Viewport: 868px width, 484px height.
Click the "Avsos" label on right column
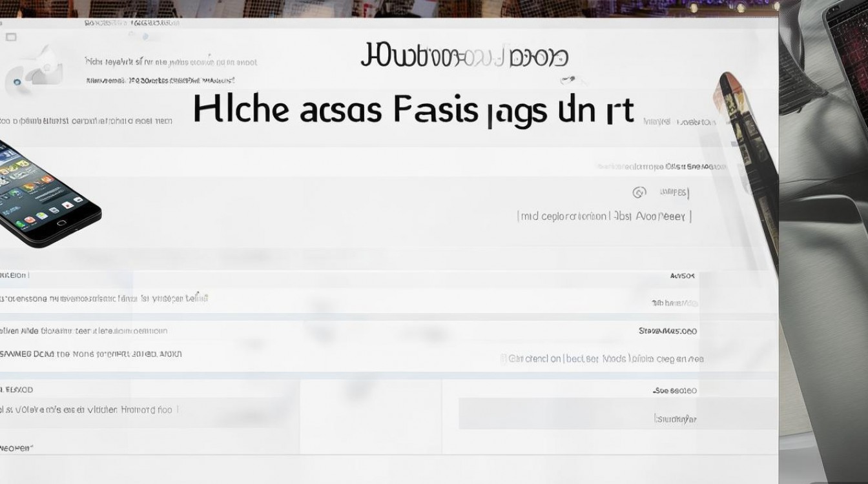683,276
